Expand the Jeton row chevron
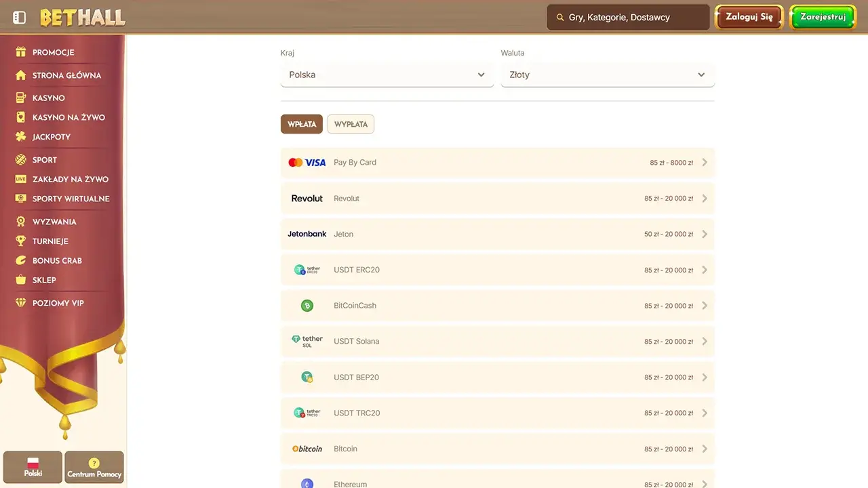This screenshot has height=488, width=868. [705, 234]
